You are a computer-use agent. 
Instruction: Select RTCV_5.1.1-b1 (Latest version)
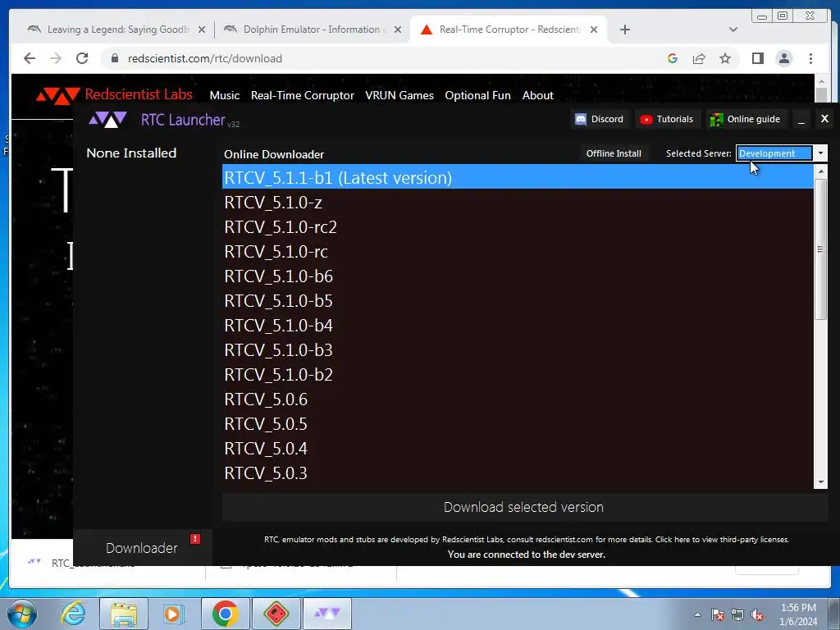(x=518, y=177)
